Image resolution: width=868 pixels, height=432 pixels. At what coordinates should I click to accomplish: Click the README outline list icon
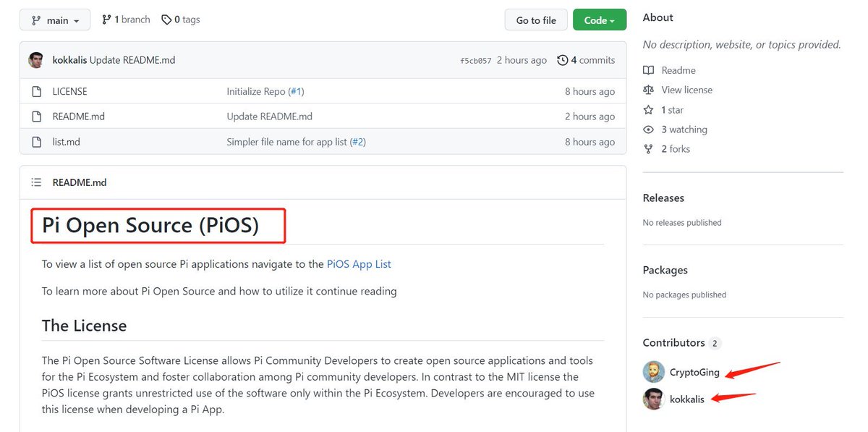pos(36,182)
